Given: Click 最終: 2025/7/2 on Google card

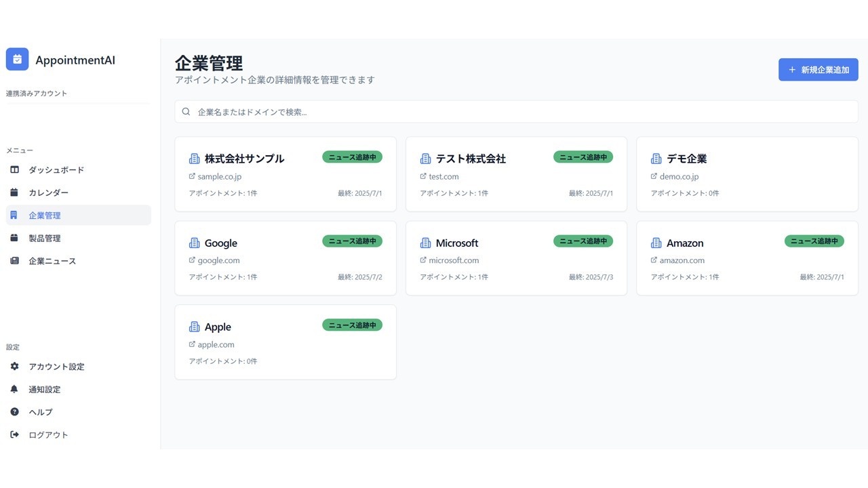Looking at the screenshot, I should pos(360,277).
